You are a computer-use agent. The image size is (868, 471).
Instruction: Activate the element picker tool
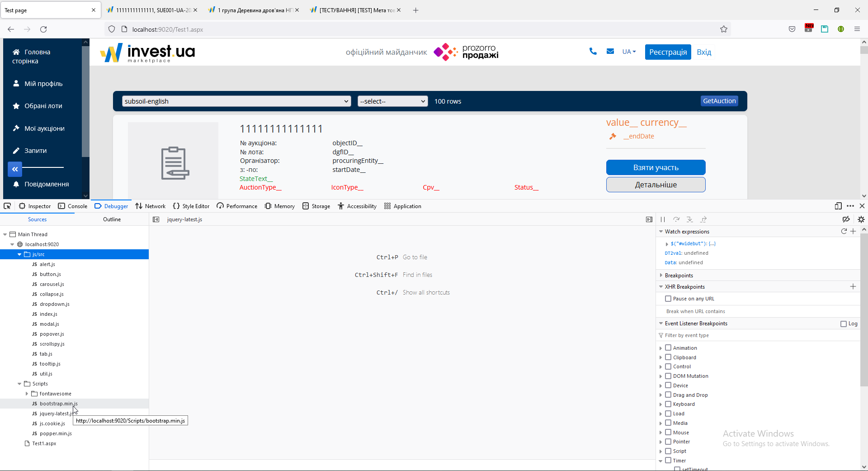click(7, 206)
